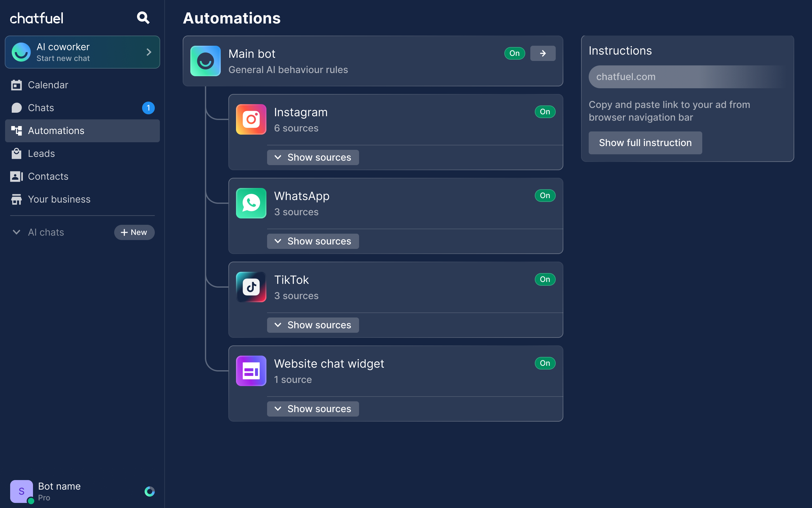Screen dimensions: 812x508
Task: Click the chatfuel.com link field
Action: pos(688,77)
